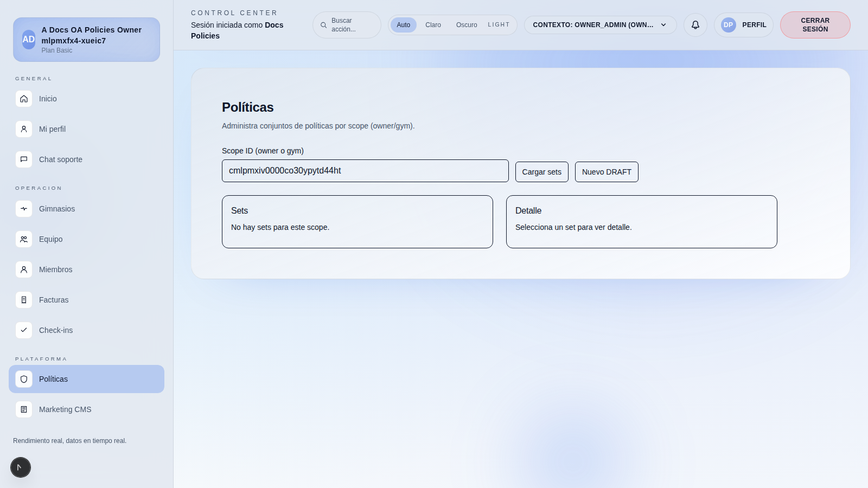Open the Marketing CMS document icon

24,409
